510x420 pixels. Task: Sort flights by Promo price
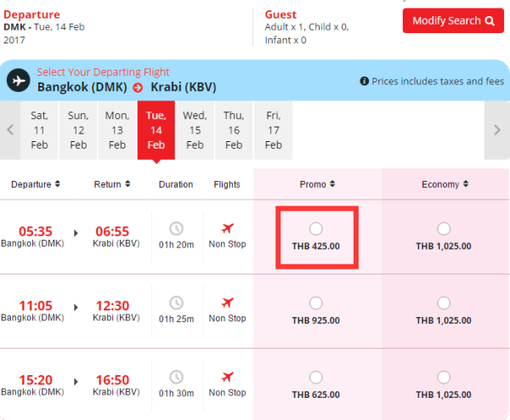pyautogui.click(x=317, y=184)
